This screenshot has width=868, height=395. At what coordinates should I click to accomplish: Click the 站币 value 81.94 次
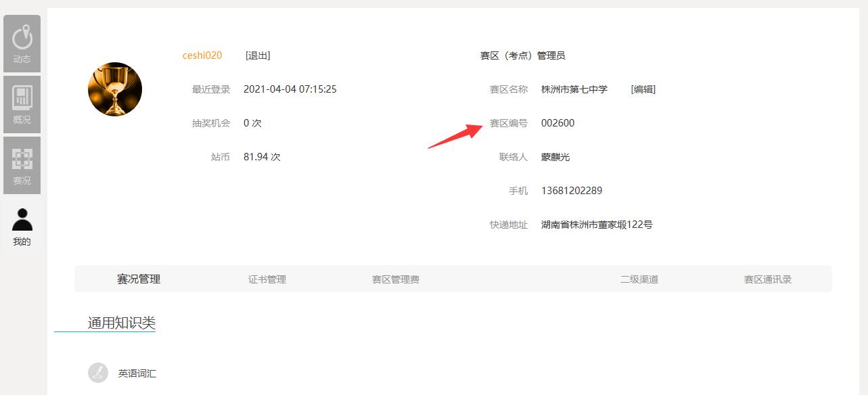(x=262, y=157)
